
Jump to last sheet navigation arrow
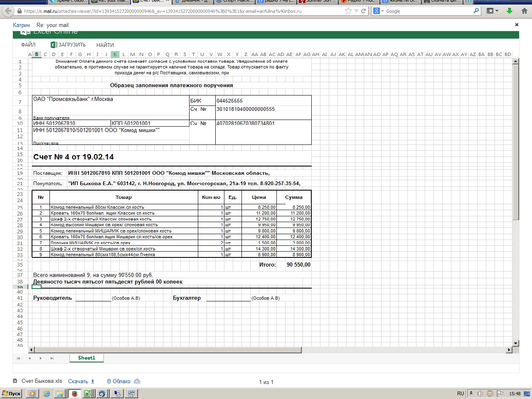(52, 358)
